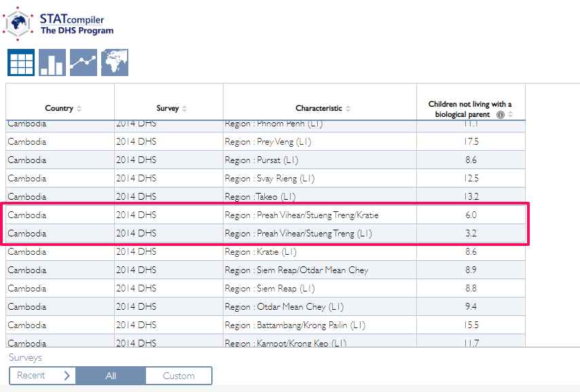The height and width of the screenshot is (392, 580).
Task: Sort table by Survey column arrows
Action: pos(185,109)
